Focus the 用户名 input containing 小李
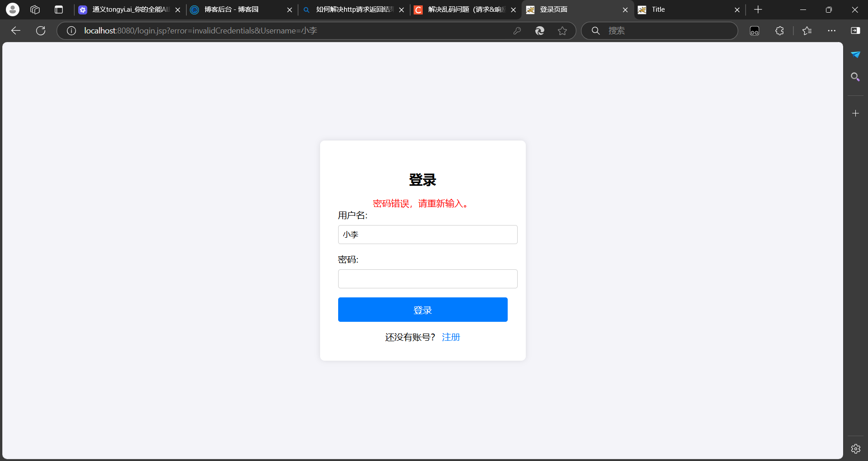868x461 pixels. pyautogui.click(x=428, y=235)
